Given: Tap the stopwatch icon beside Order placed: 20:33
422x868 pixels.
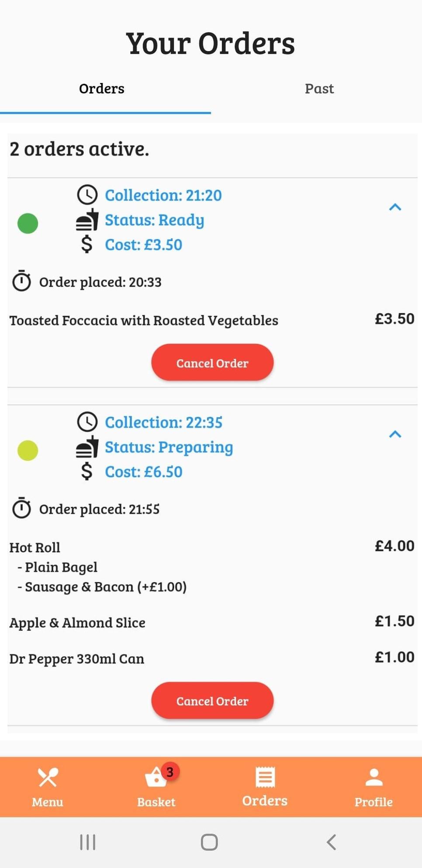Looking at the screenshot, I should click(x=21, y=281).
